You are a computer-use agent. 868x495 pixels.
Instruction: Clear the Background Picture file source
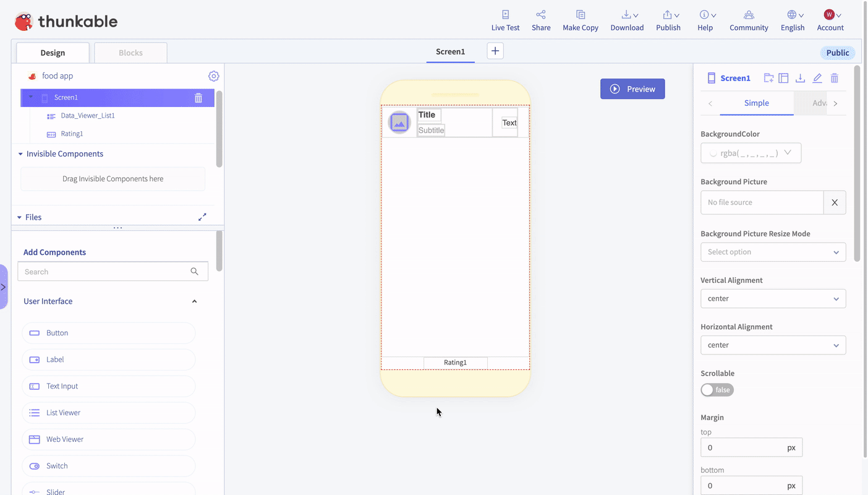[x=834, y=202]
